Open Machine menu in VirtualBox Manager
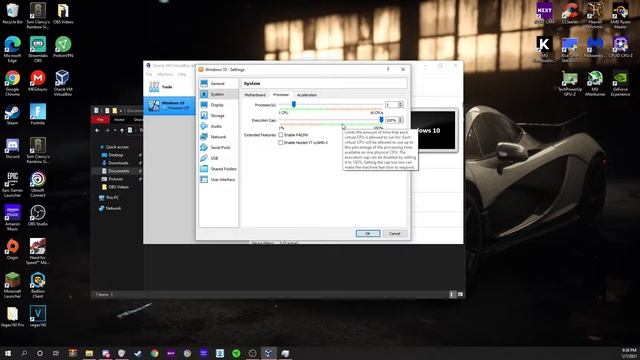The width and height of the screenshot is (640, 360). (x=165, y=74)
